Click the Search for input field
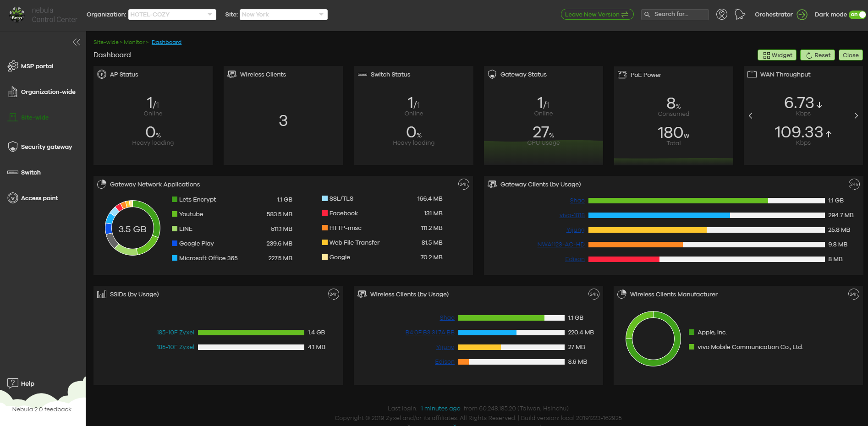Image resolution: width=868 pixels, height=426 pixels. point(675,15)
